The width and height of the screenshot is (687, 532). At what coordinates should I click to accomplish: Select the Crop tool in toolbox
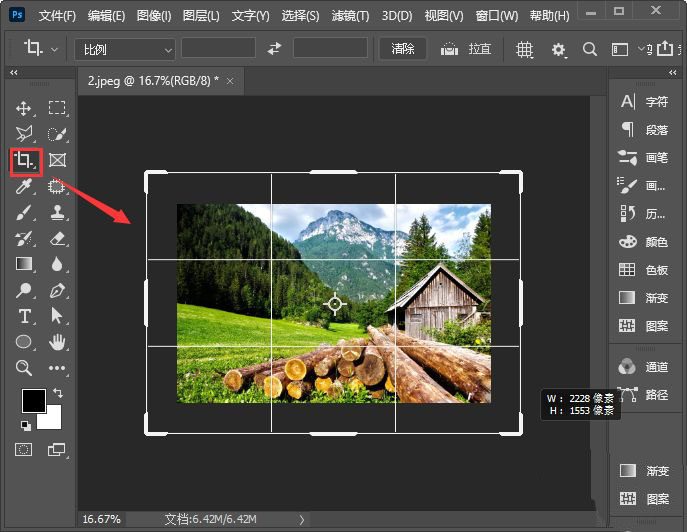pyautogui.click(x=25, y=161)
